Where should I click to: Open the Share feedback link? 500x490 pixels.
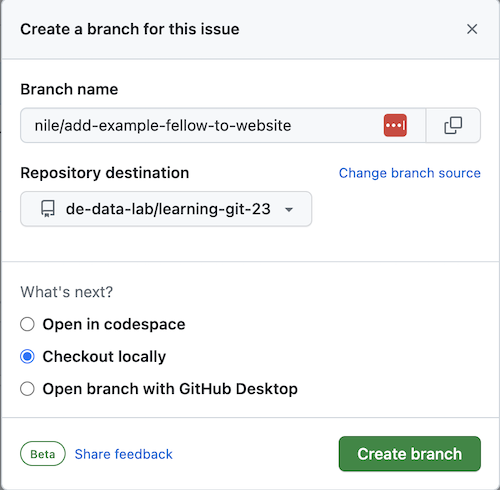tap(123, 454)
